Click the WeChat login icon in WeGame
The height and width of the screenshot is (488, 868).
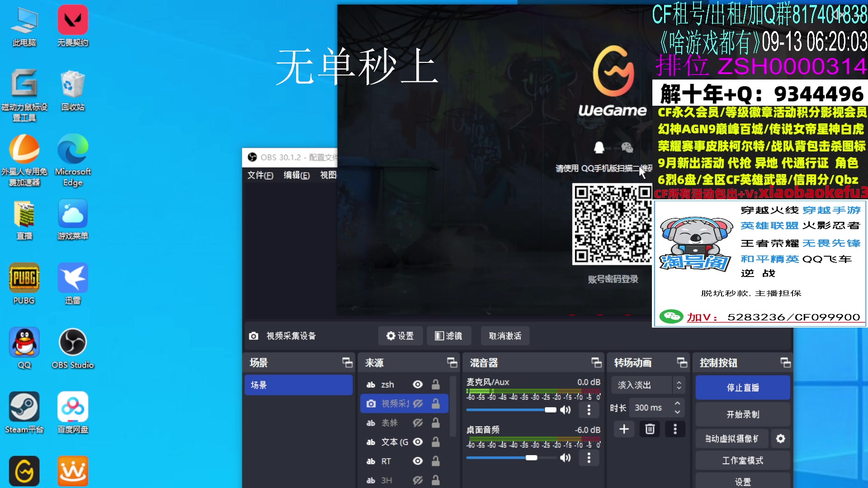(627, 147)
